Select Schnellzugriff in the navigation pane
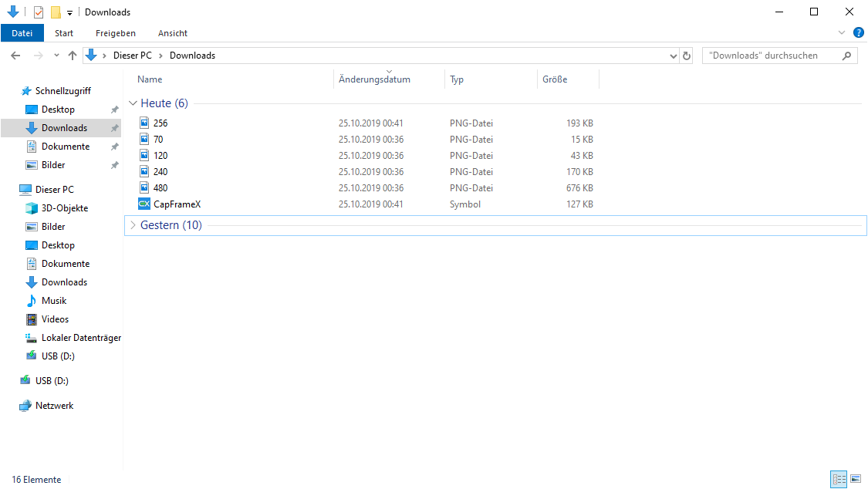This screenshot has width=868, height=489. tap(62, 91)
